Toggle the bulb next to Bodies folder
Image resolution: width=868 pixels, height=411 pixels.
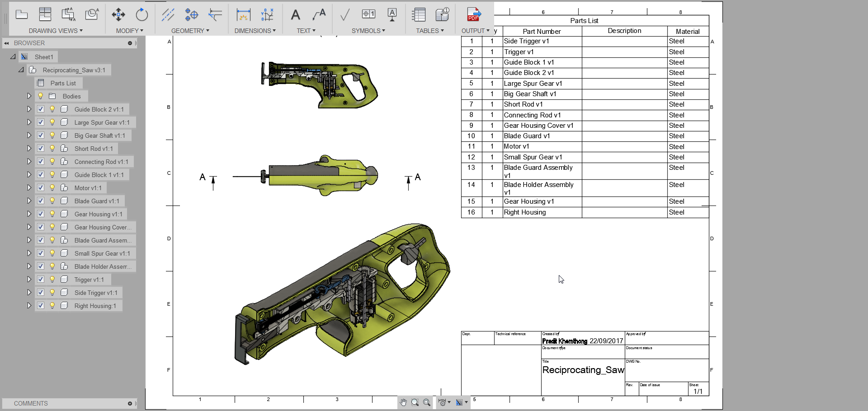coord(40,96)
